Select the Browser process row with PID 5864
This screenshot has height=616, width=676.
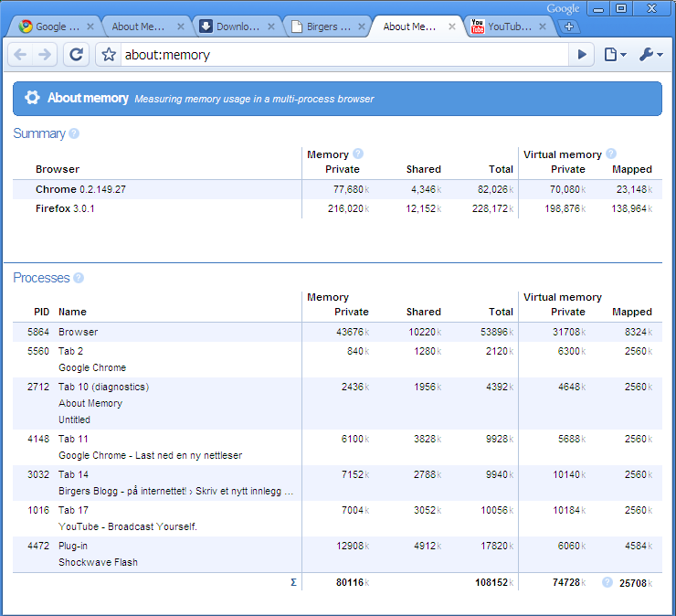[x=78, y=332]
